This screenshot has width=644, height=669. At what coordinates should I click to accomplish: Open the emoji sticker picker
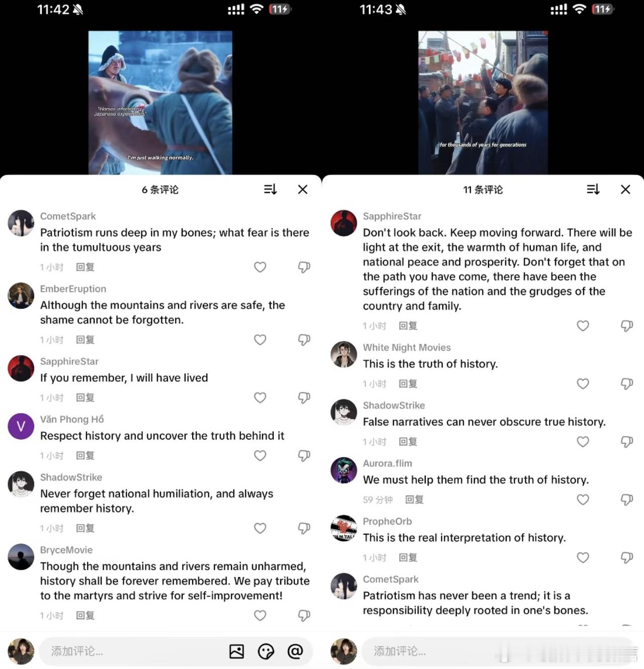pyautogui.click(x=266, y=651)
